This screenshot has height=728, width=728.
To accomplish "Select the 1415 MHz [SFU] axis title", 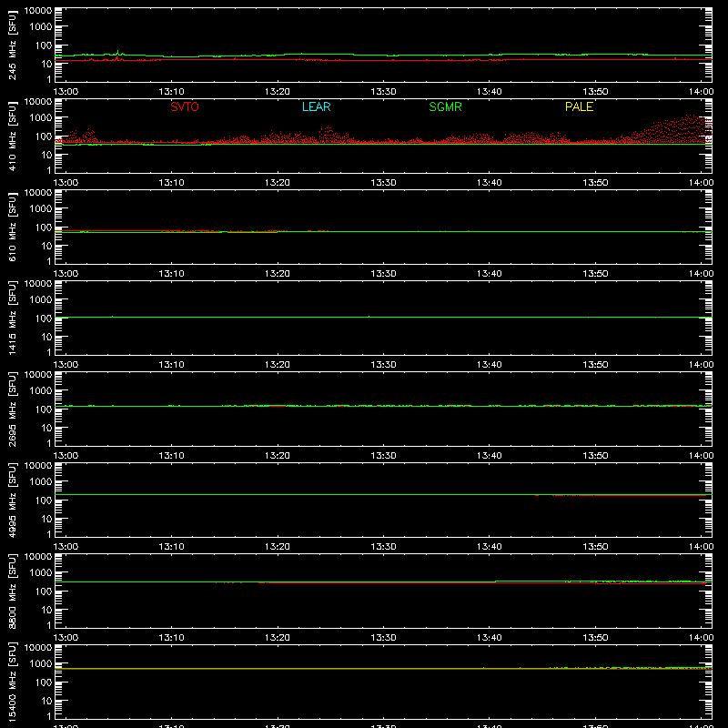I will 12,318.
